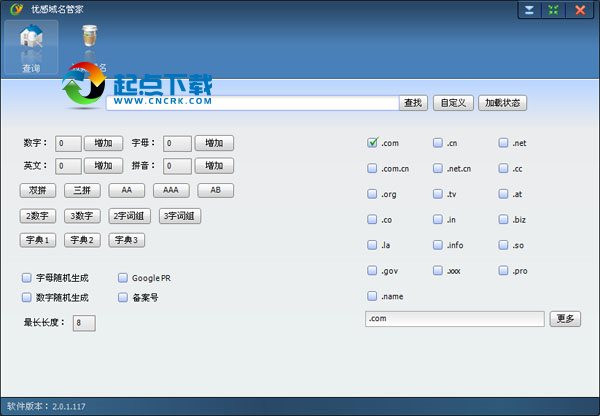Check the .net domain checkbox
The height and width of the screenshot is (416, 600).
coord(504,143)
